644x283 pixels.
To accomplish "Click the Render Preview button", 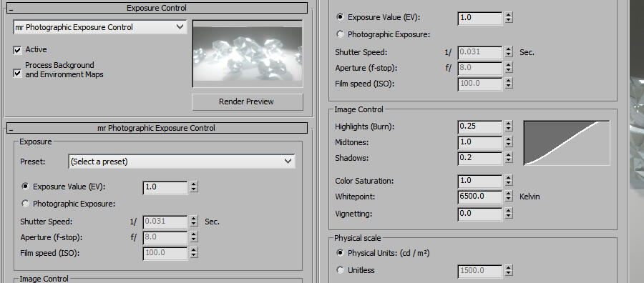I will [x=248, y=101].
